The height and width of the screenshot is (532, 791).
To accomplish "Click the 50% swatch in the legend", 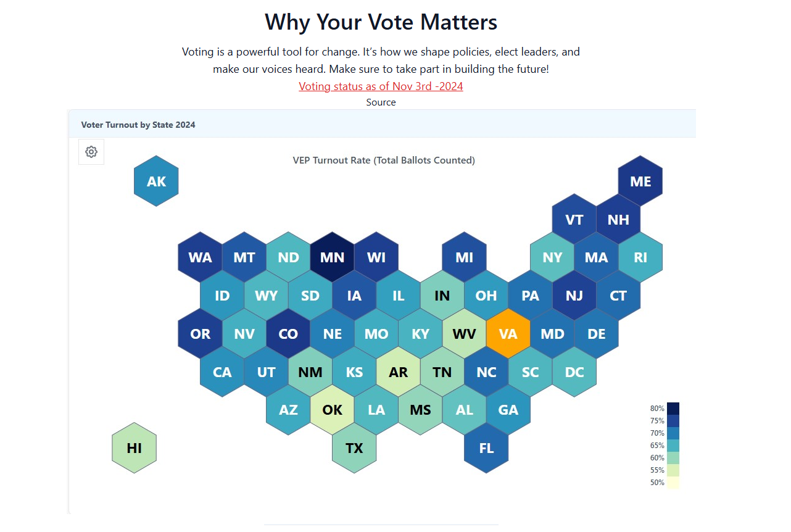I will (672, 482).
